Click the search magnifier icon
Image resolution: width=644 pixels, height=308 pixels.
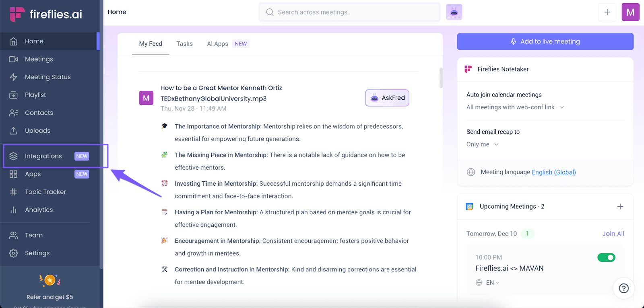coord(270,12)
